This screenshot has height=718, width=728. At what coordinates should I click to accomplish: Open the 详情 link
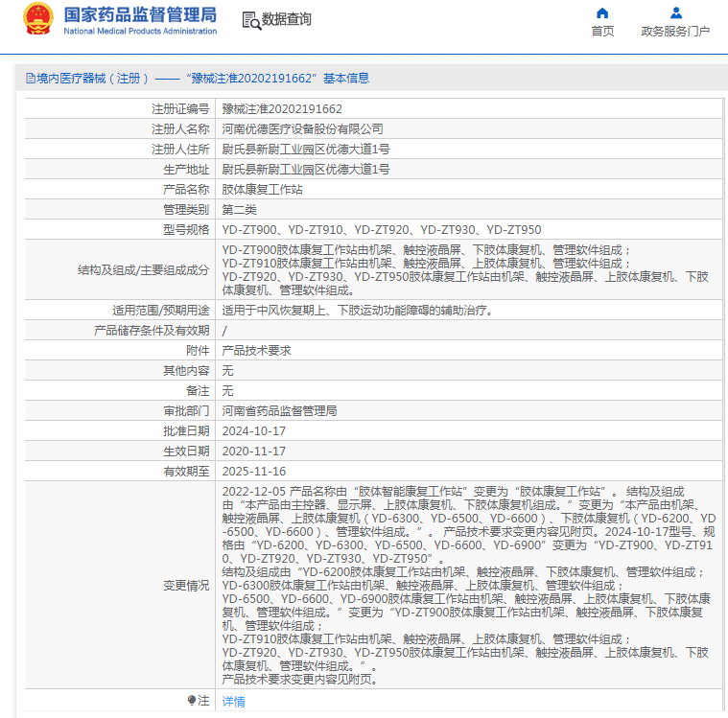tap(233, 702)
